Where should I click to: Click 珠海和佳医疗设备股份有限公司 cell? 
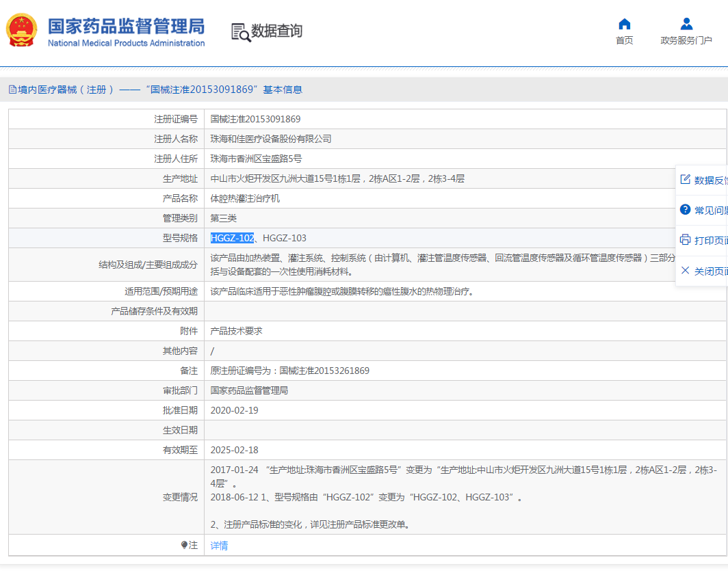point(271,139)
